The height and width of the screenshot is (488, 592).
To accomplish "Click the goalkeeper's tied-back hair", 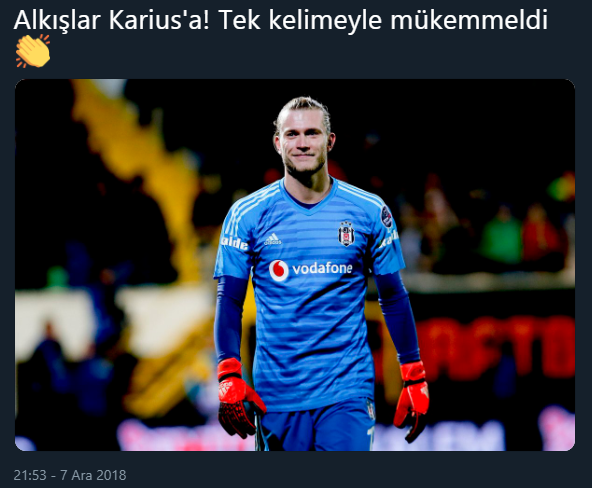I will (x=303, y=108).
